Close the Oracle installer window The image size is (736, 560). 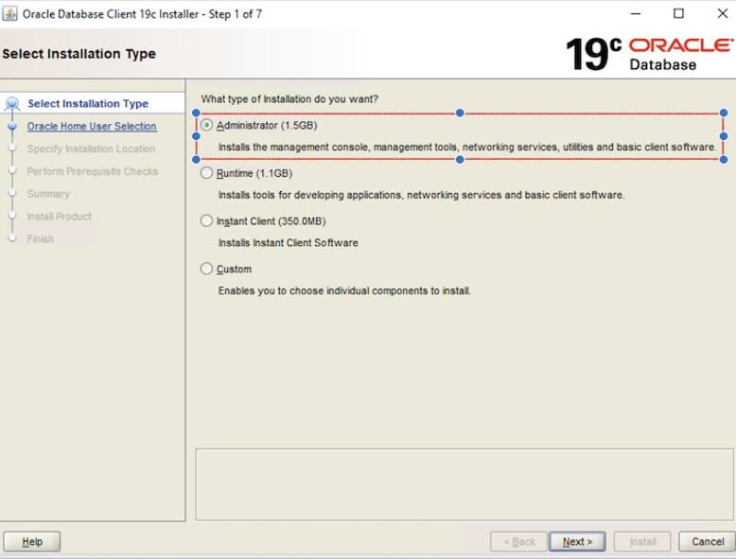click(x=723, y=13)
